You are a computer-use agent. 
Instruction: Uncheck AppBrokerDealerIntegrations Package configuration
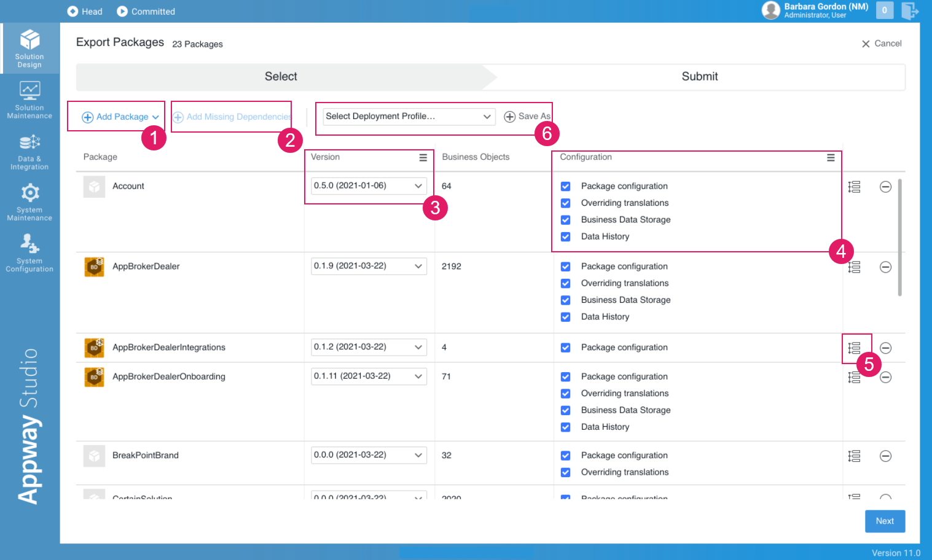[565, 348]
